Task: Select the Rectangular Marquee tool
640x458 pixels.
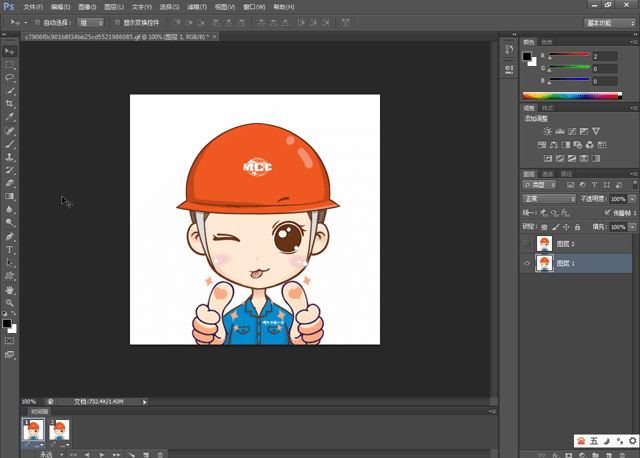Action: pyautogui.click(x=10, y=63)
